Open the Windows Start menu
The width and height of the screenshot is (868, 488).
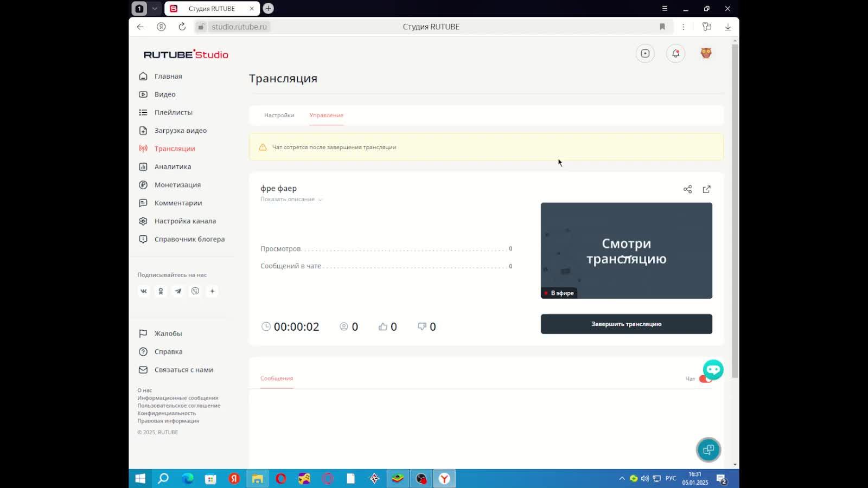pyautogui.click(x=140, y=479)
